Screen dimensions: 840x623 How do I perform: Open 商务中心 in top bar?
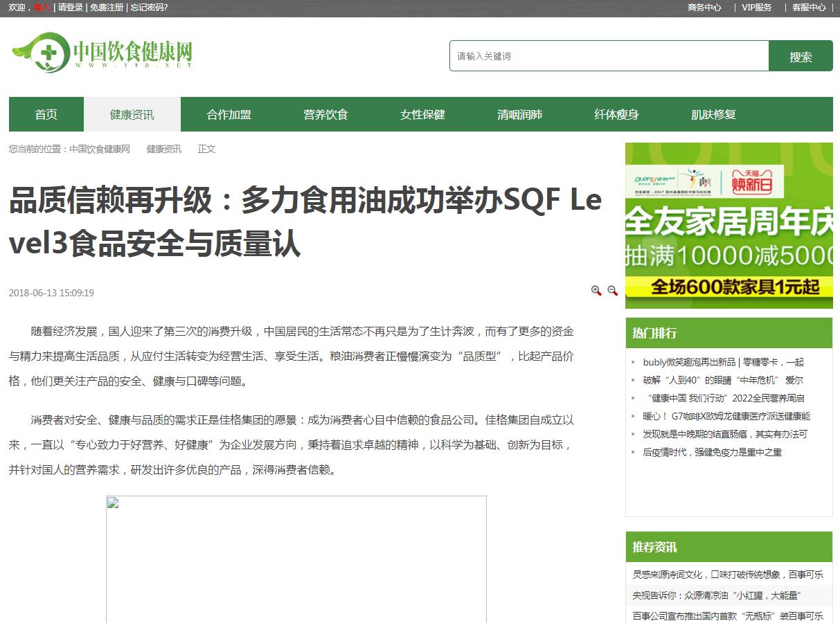pyautogui.click(x=704, y=8)
